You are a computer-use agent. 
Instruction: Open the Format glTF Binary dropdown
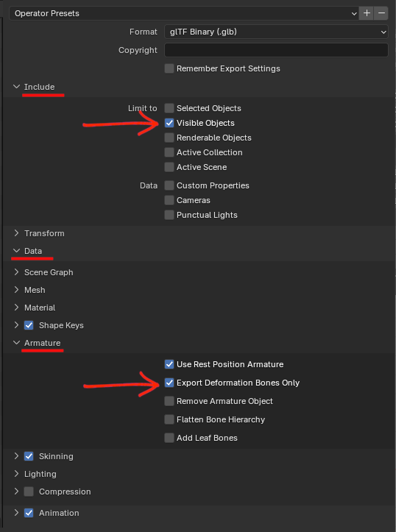click(276, 32)
